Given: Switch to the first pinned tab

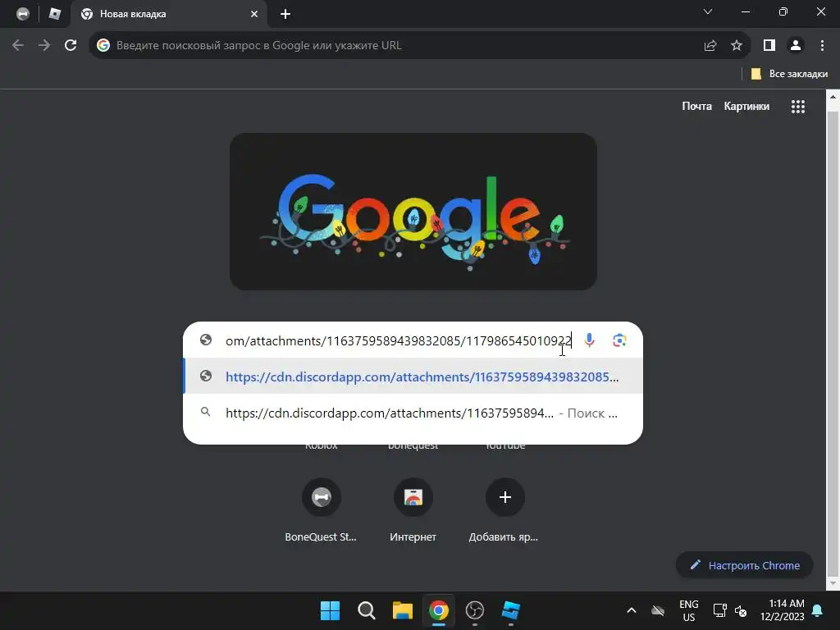Looking at the screenshot, I should tap(23, 14).
